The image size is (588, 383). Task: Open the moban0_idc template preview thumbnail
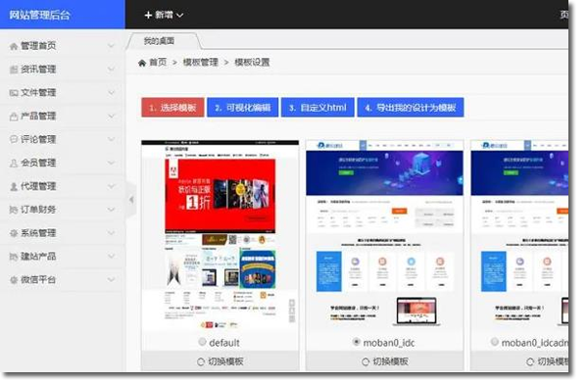click(385, 236)
